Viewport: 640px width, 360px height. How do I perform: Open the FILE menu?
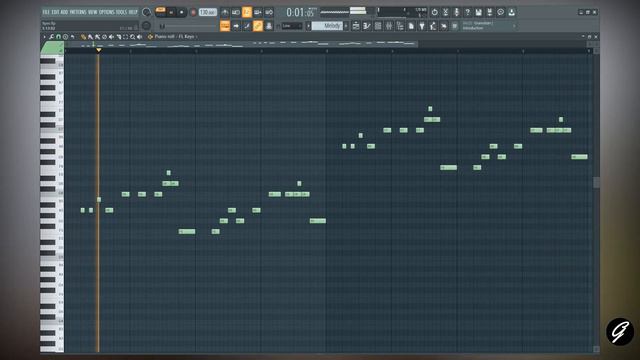[x=46, y=12]
